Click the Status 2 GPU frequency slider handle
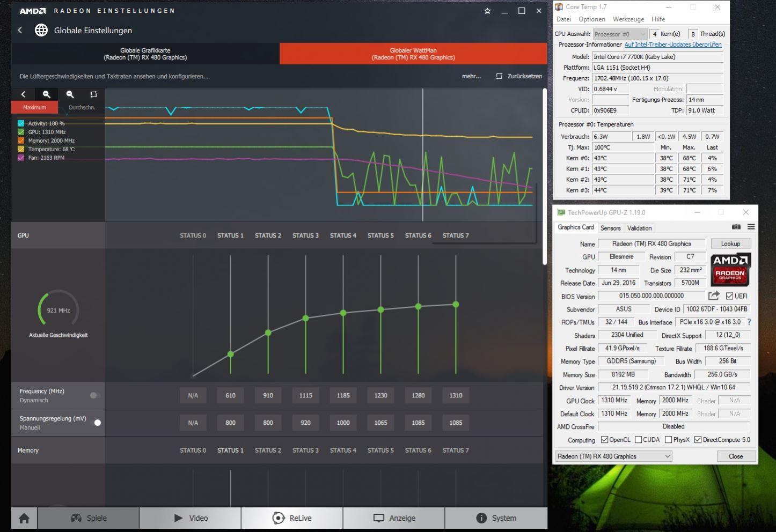The image size is (776, 532). point(268,332)
